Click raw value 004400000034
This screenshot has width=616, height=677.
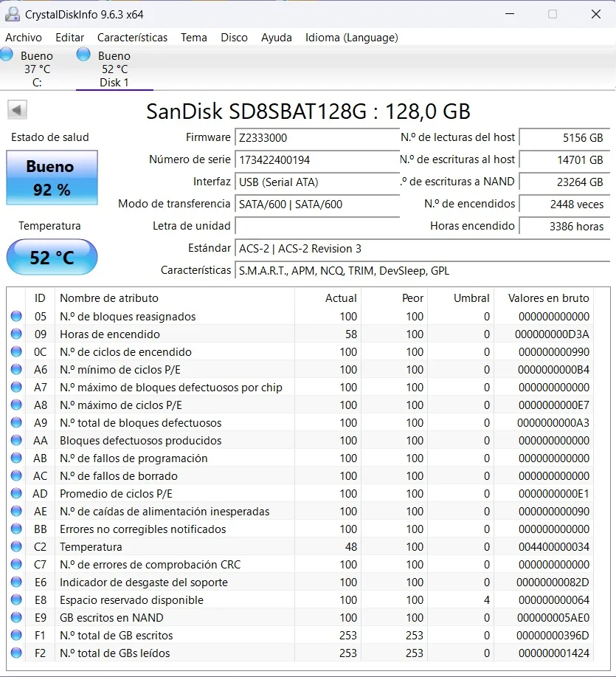[553, 546]
